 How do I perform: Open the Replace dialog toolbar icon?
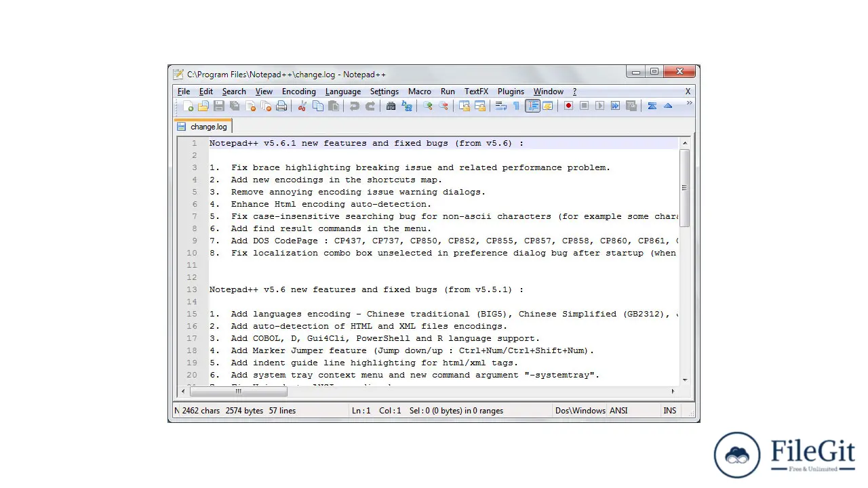click(407, 106)
